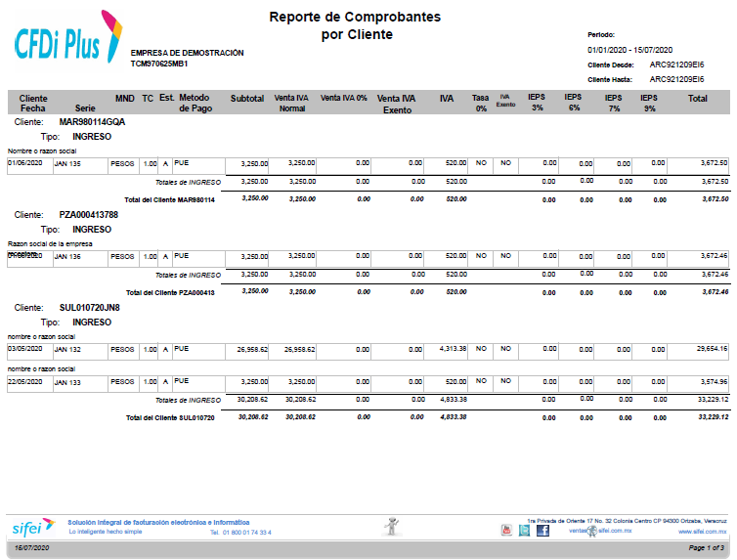Viewport: 737px width, 560px height.
Task: Click the 'IEPS 3%' column header
Action: (x=537, y=102)
